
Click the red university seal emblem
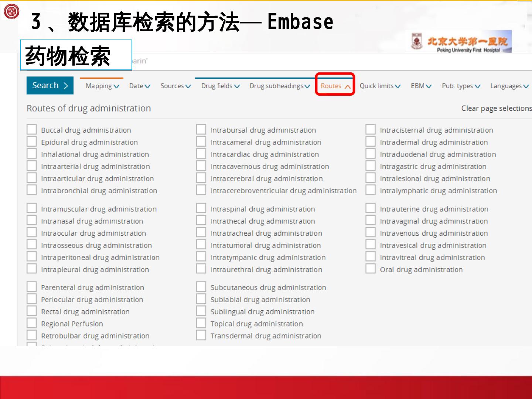pos(11,11)
